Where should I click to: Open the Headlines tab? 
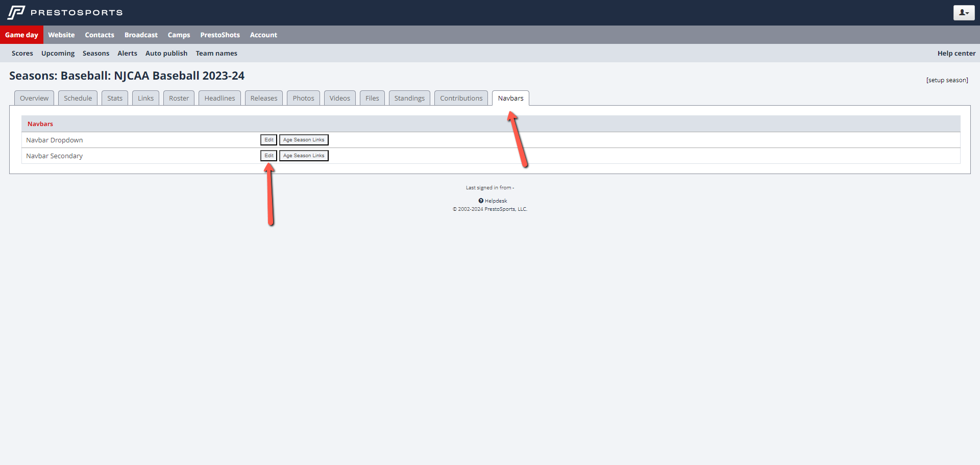pos(219,98)
